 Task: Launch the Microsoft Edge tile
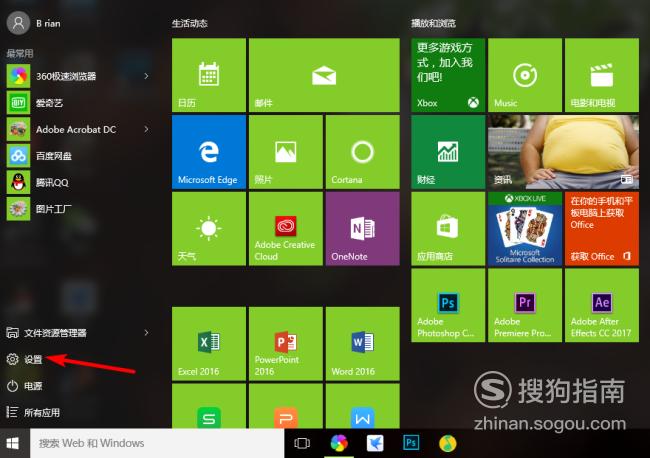click(209, 152)
